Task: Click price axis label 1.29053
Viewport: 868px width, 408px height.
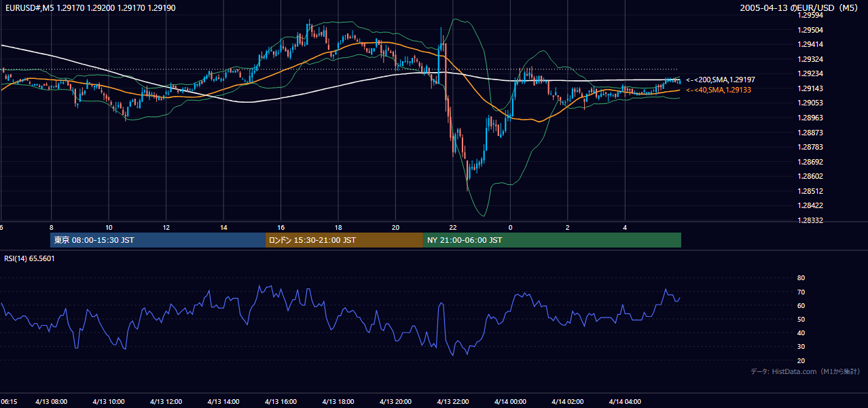Action: (x=810, y=103)
